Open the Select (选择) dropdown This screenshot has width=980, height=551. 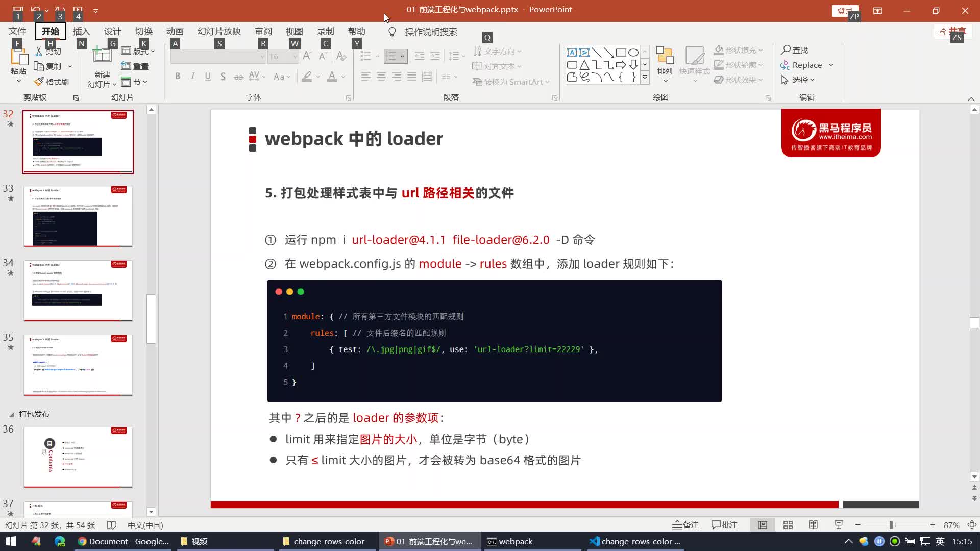click(798, 80)
